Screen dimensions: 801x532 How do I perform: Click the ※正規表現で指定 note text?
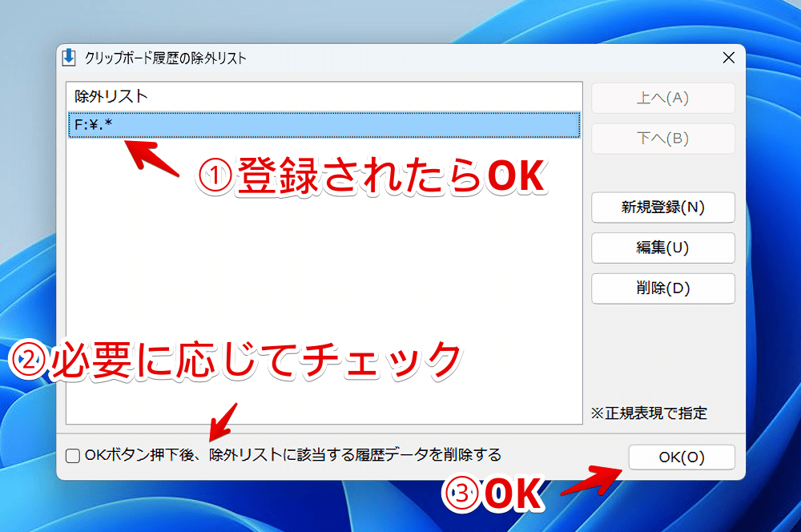click(649, 413)
